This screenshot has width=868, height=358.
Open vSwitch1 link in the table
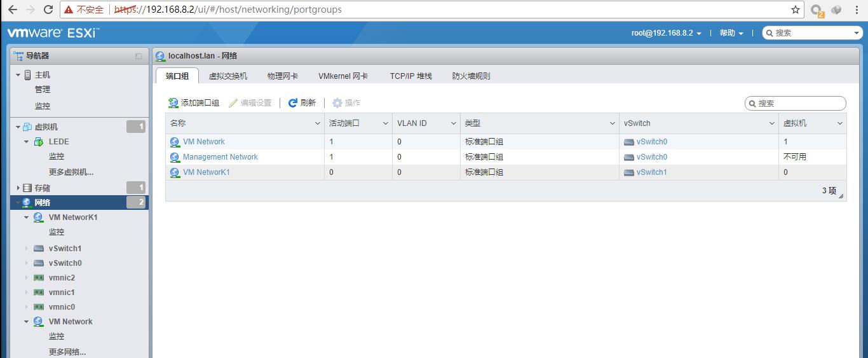tap(652, 172)
